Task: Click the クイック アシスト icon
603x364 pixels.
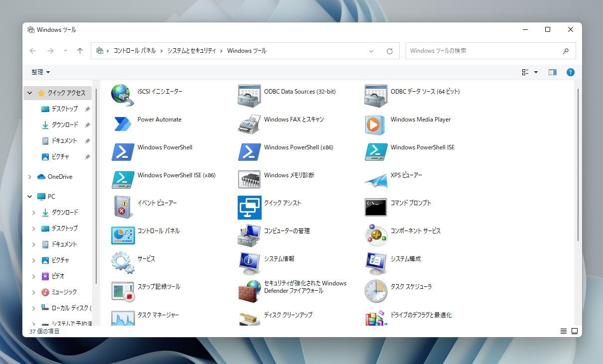Action: (x=249, y=207)
